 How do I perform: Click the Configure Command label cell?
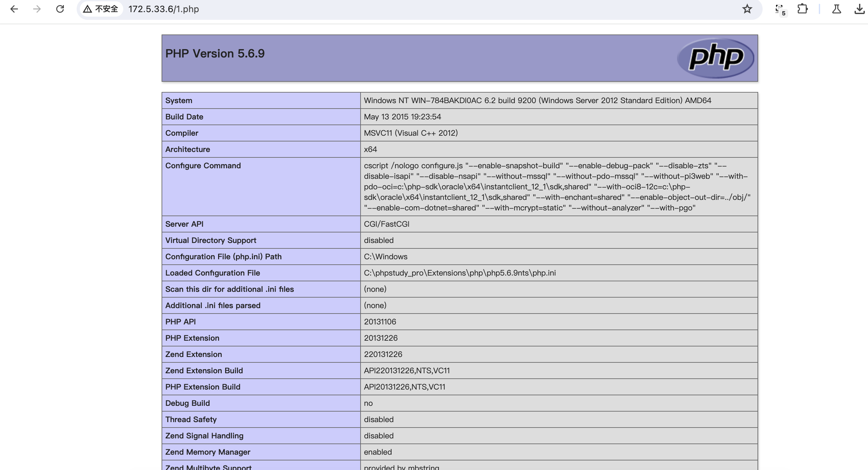point(203,166)
